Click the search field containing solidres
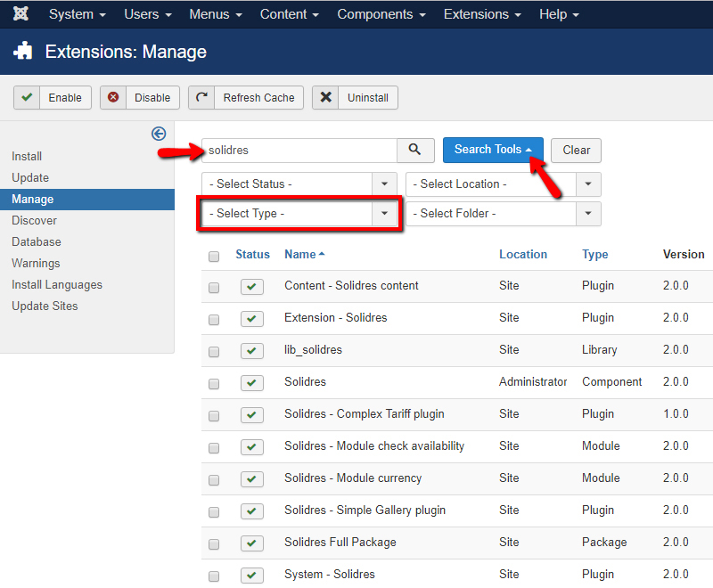Image resolution: width=713 pixels, height=588 pixels. pyautogui.click(x=299, y=151)
